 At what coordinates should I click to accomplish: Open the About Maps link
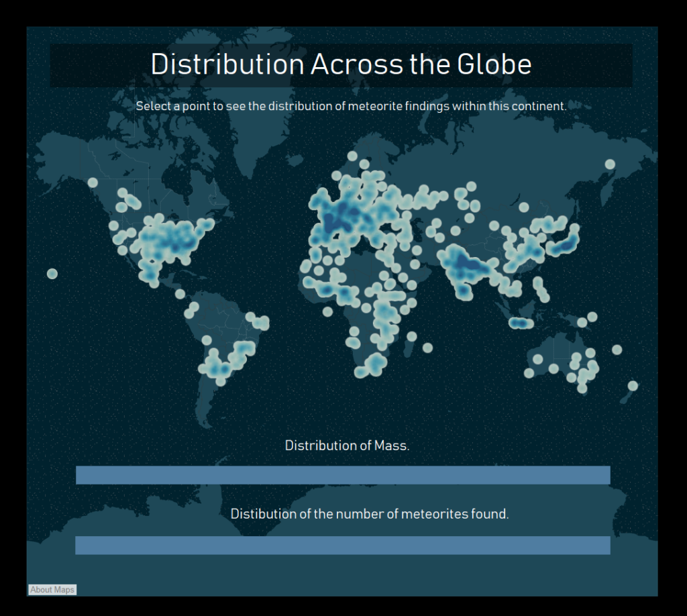(x=52, y=590)
